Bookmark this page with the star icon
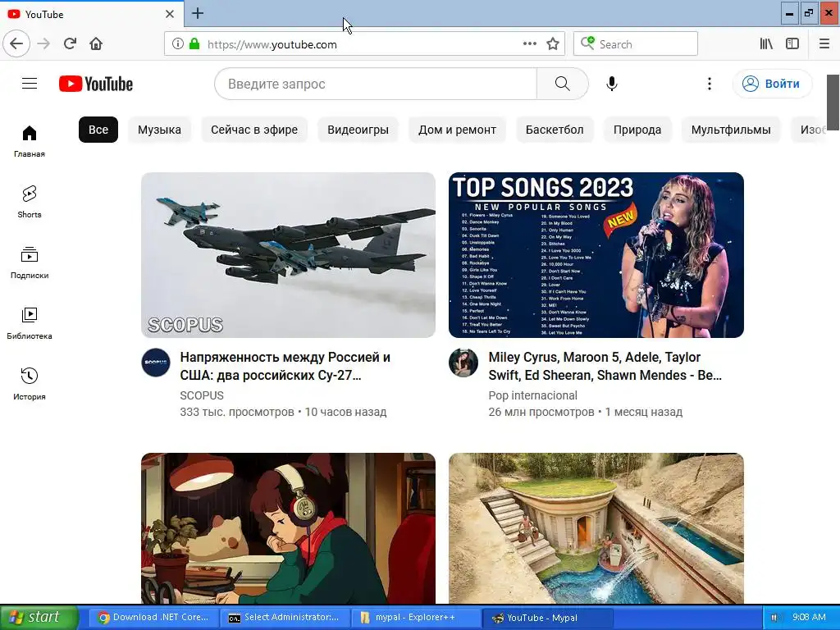This screenshot has width=840, height=630. click(553, 44)
